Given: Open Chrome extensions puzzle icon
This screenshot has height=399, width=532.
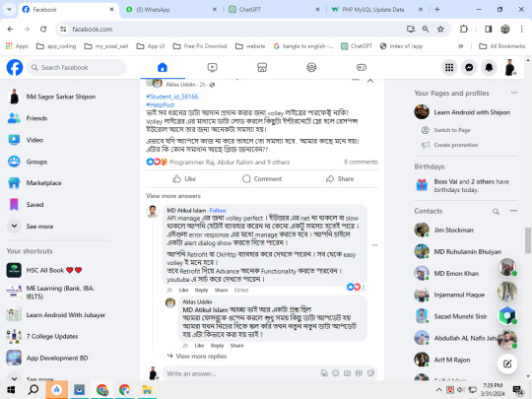Looking at the screenshot, I should click(x=463, y=30).
